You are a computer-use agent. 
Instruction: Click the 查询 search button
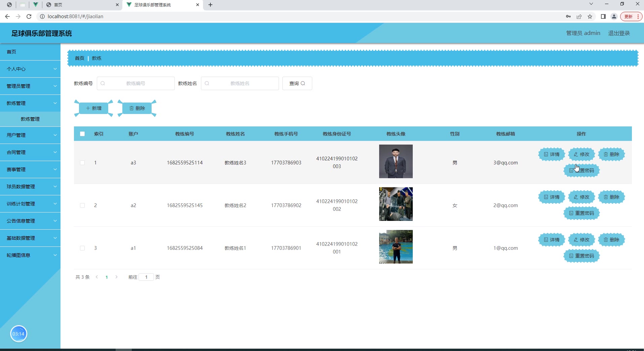click(297, 83)
